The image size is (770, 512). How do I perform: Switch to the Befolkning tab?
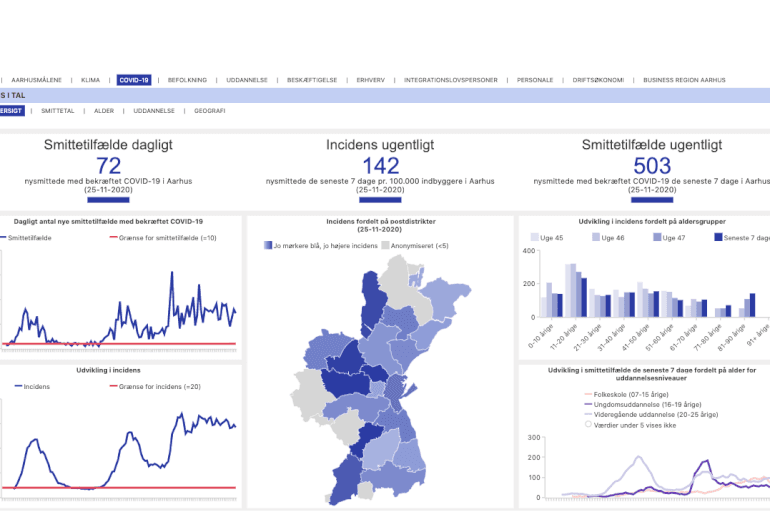coord(187,80)
